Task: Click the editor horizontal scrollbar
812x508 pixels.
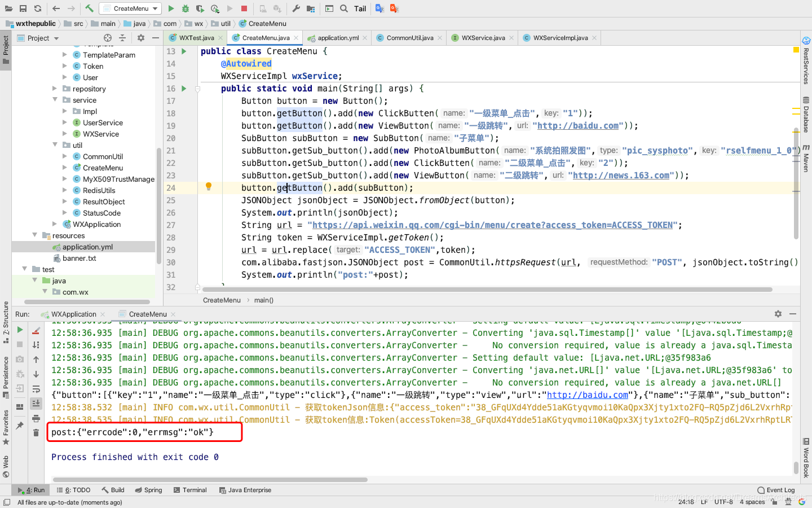Action: point(487,290)
